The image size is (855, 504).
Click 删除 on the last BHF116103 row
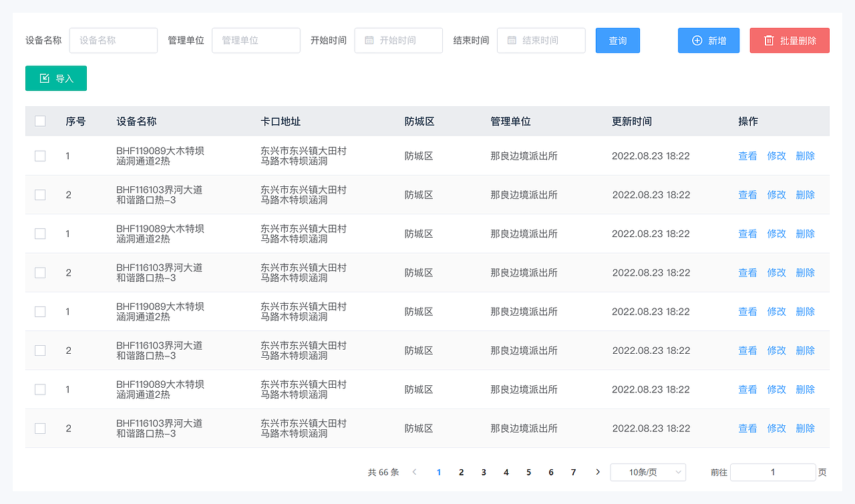pos(805,428)
